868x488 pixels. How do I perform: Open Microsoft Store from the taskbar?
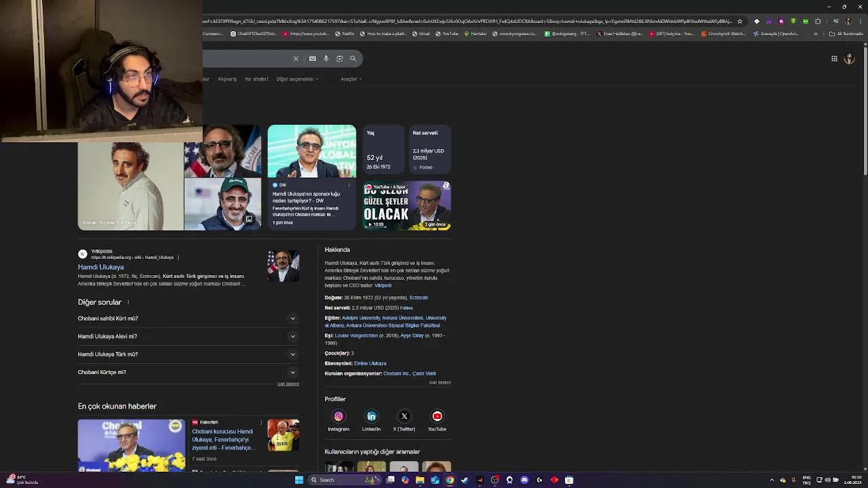click(569, 480)
